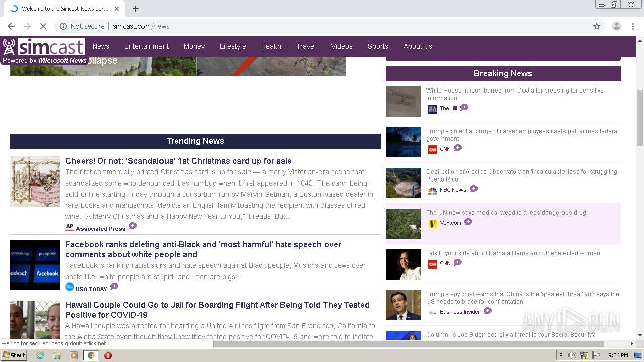The image size is (644, 362).
Task: Open the Videos menu item
Action: [342, 46]
